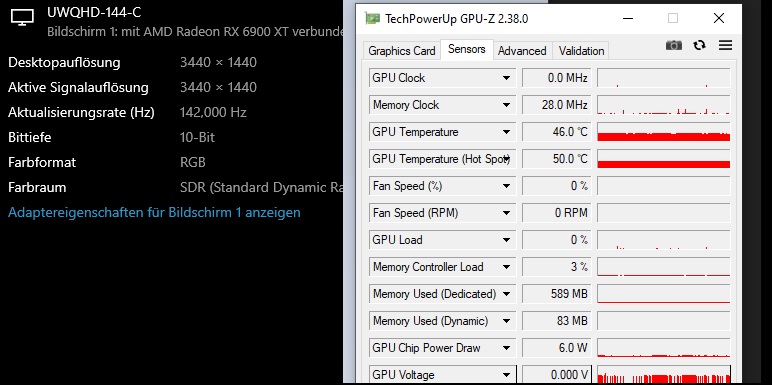Click the monitor icon next to UWQHD-144-C
Viewport: 772px width, 385px height.
(x=22, y=18)
